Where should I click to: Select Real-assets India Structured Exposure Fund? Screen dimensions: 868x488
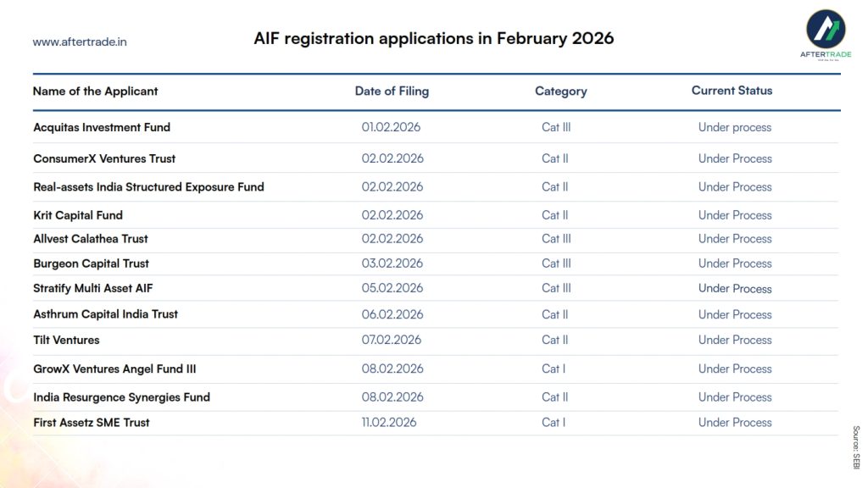148,186
